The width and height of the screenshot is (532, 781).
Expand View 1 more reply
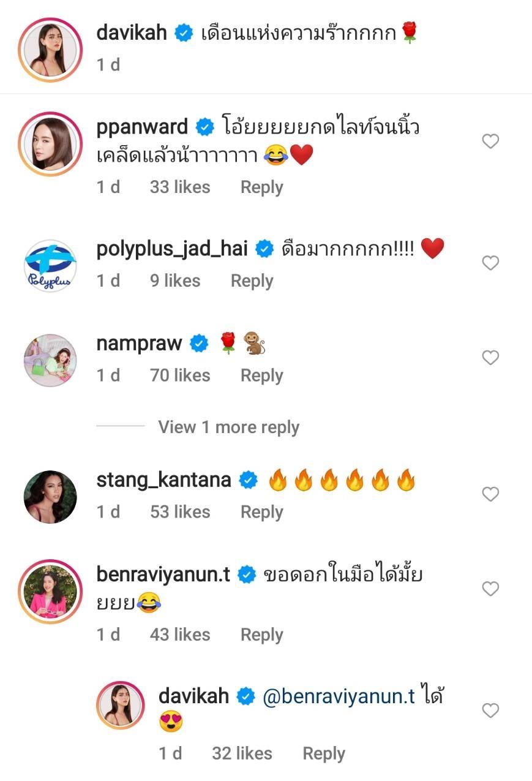click(228, 427)
